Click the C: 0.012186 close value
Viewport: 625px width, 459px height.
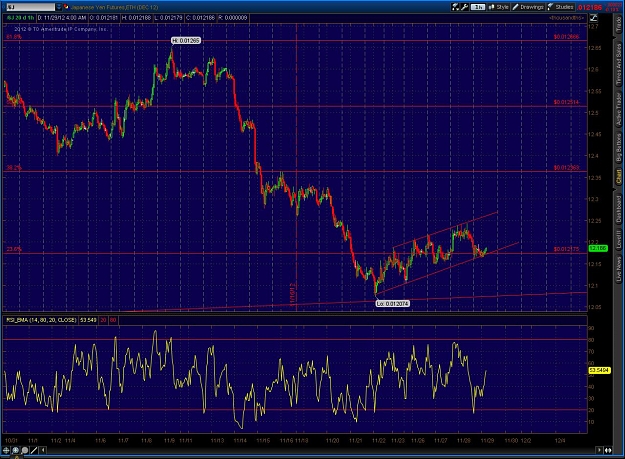click(200, 18)
